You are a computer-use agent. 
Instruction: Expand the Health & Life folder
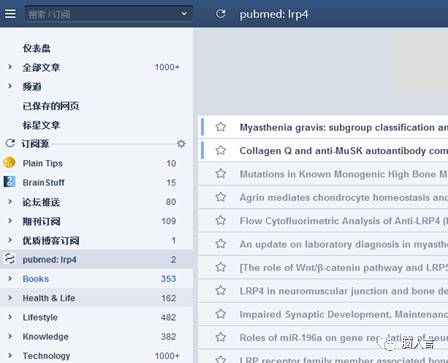click(x=10, y=298)
